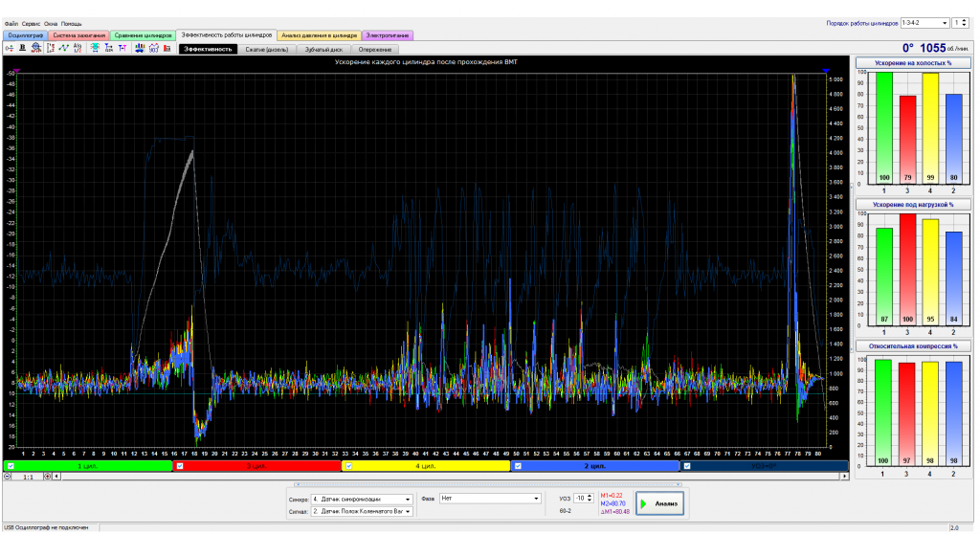980x534 pixels.
Task: Click the M2=80.70 blue value
Action: (x=612, y=503)
